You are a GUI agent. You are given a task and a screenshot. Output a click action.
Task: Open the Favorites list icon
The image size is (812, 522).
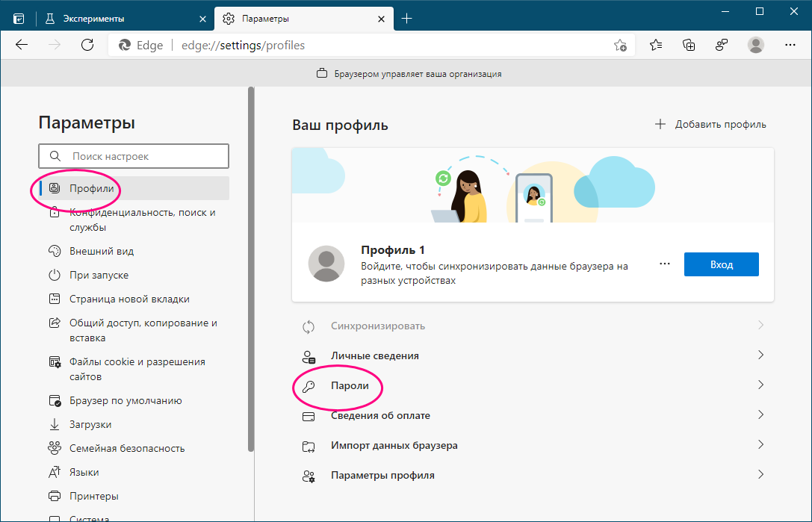(656, 45)
